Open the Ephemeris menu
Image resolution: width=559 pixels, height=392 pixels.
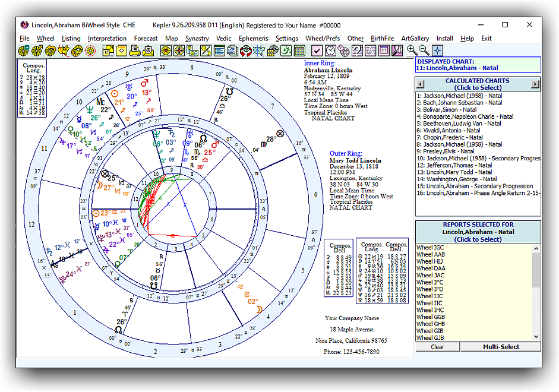coord(253,39)
